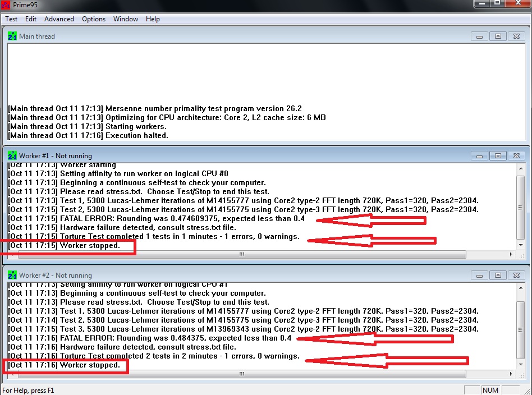Minimize the Prime95 application window
This screenshot has height=395, width=532.
(481, 3)
